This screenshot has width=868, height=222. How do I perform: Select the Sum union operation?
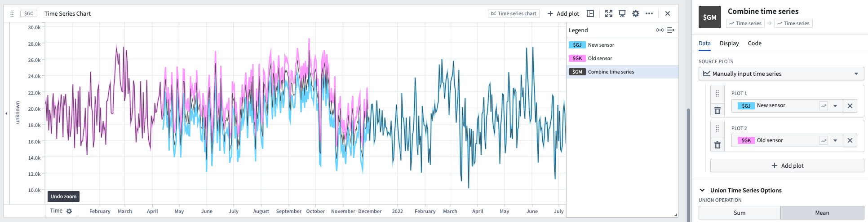coord(740,213)
